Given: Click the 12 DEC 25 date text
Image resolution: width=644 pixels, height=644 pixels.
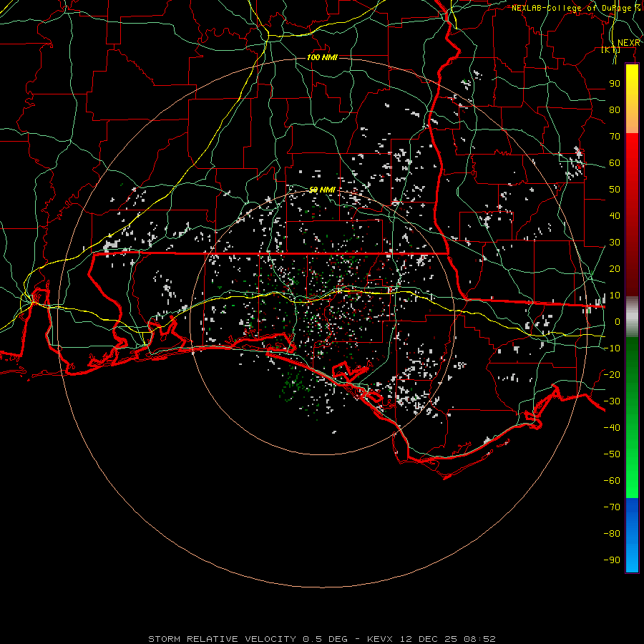Looking at the screenshot, I should (x=428, y=639).
